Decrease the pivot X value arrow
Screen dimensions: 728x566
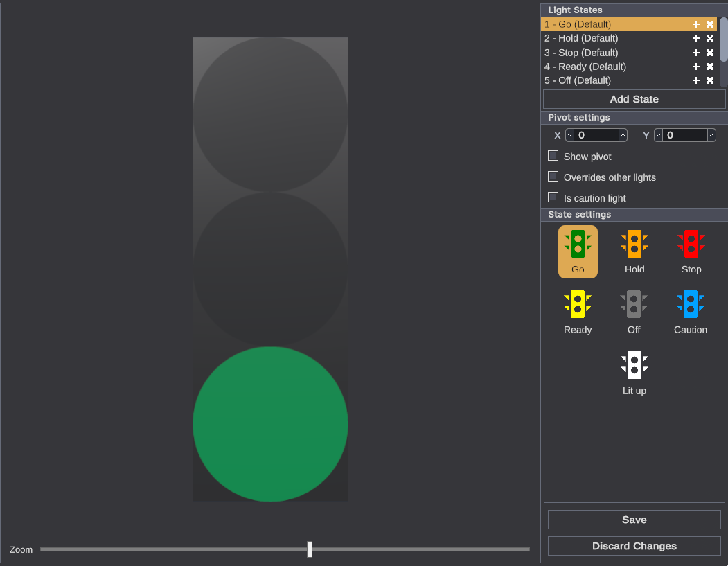(x=570, y=136)
